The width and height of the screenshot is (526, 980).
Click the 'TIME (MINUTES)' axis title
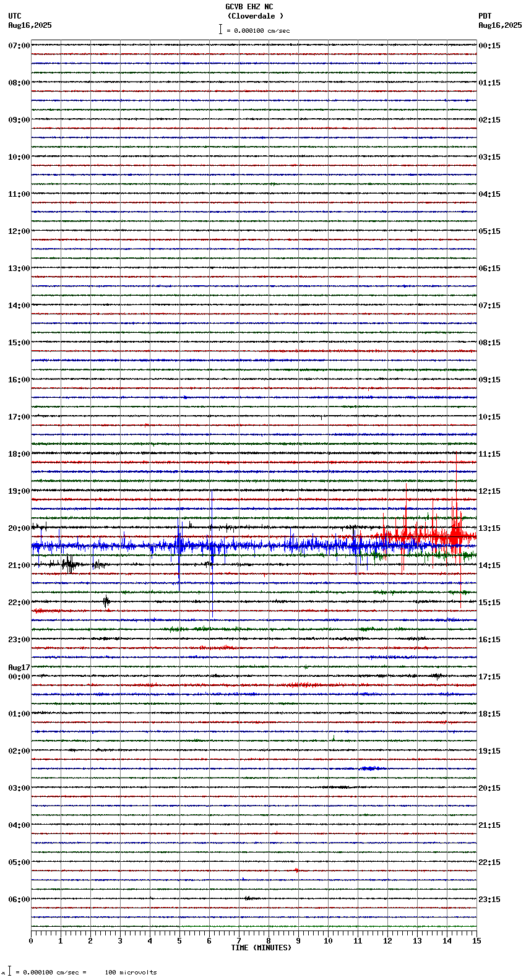[261, 948]
